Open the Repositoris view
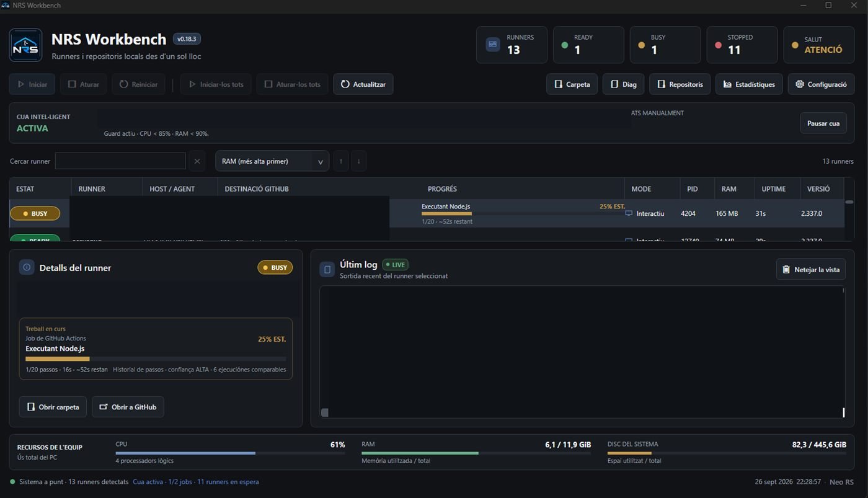Viewport: 868px width, 498px height. point(680,84)
